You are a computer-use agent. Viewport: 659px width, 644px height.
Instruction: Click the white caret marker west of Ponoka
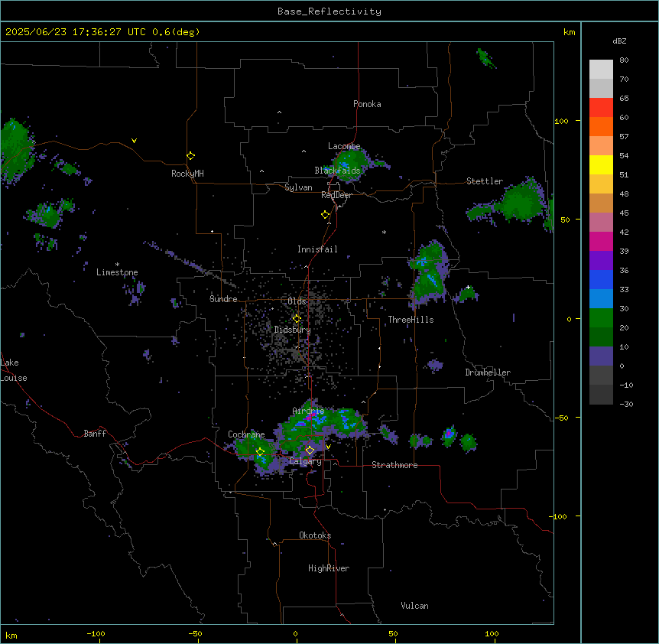pyautogui.click(x=279, y=112)
